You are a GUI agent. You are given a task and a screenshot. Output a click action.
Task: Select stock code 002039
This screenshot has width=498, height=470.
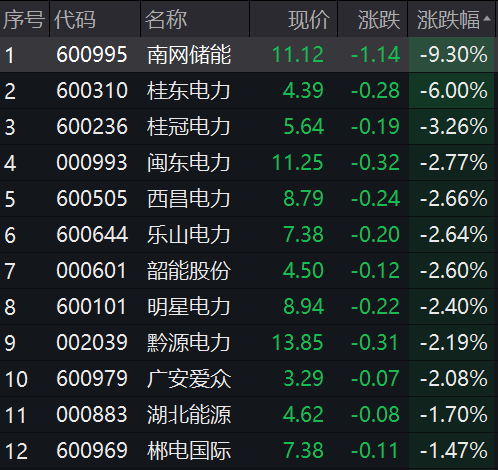point(92,342)
